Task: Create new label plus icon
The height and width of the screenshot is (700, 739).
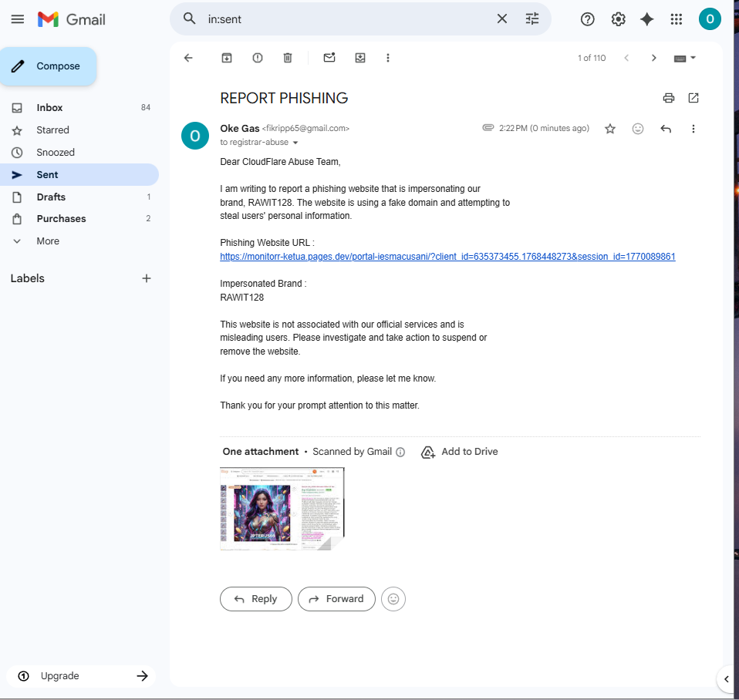Action: point(147,278)
